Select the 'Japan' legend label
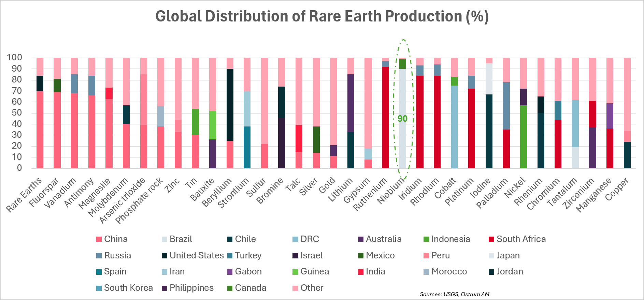 tap(508, 256)
